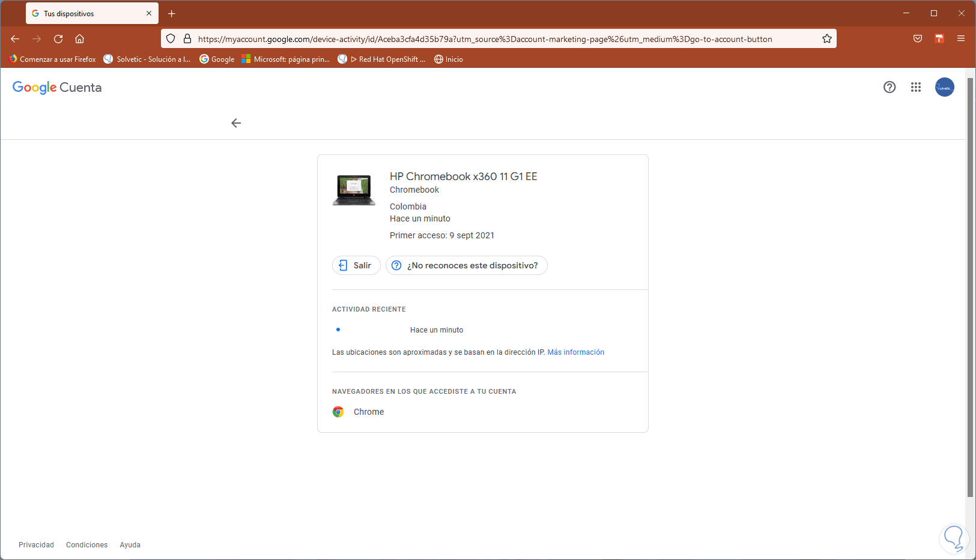
Task: Open the Google bookmark
Action: tap(217, 59)
